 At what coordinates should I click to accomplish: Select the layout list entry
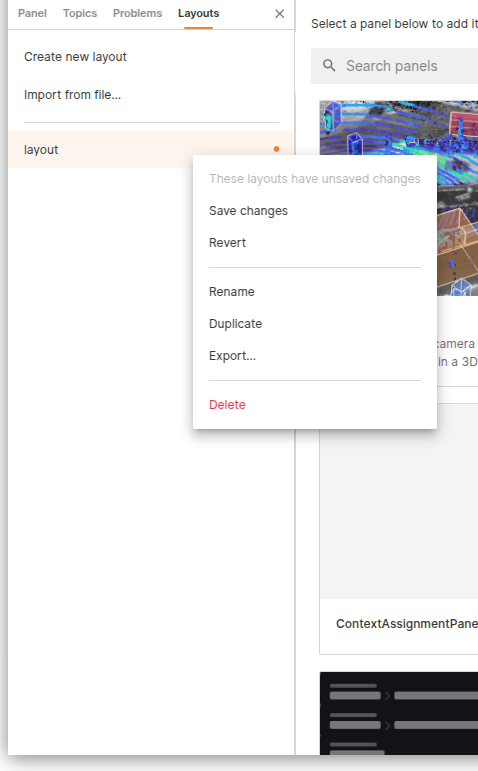151,149
